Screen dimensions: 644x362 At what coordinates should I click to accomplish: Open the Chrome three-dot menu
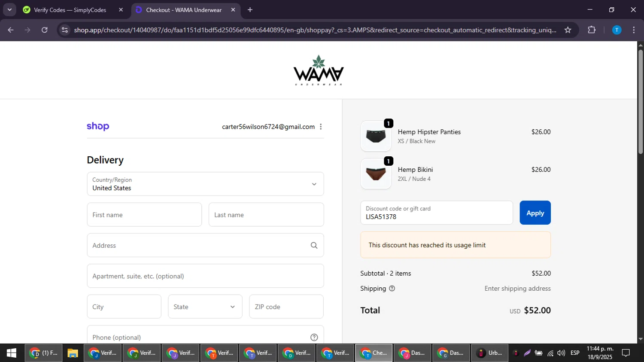coord(634,30)
